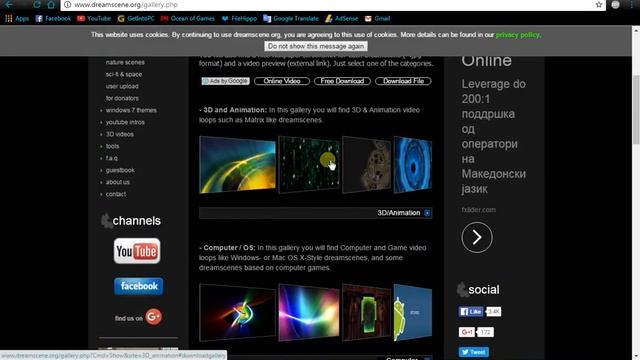Open for donators category
The height and width of the screenshot is (360, 640).
click(x=122, y=98)
